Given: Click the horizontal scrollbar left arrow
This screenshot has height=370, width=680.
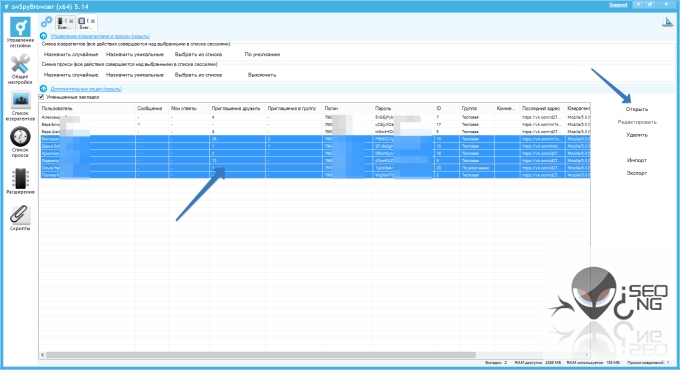Looking at the screenshot, I should (x=42, y=355).
